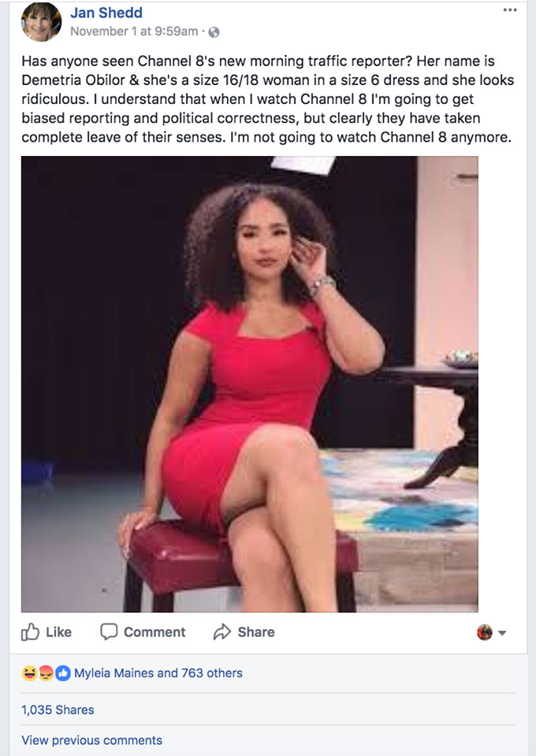Screen dimensions: 536x756
Task: Click the Share button label
Action: pos(255,632)
